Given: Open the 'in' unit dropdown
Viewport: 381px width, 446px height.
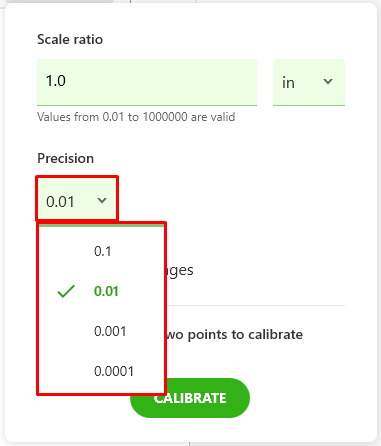Looking at the screenshot, I should coord(309,82).
